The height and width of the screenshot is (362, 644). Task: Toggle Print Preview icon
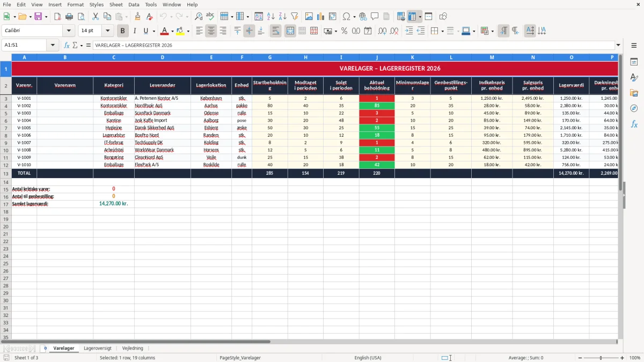pyautogui.click(x=81, y=17)
